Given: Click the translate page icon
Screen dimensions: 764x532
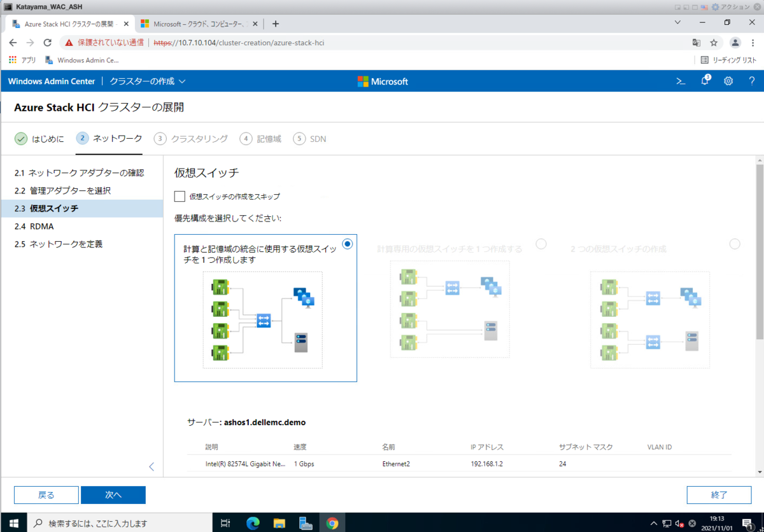Looking at the screenshot, I should (x=697, y=43).
